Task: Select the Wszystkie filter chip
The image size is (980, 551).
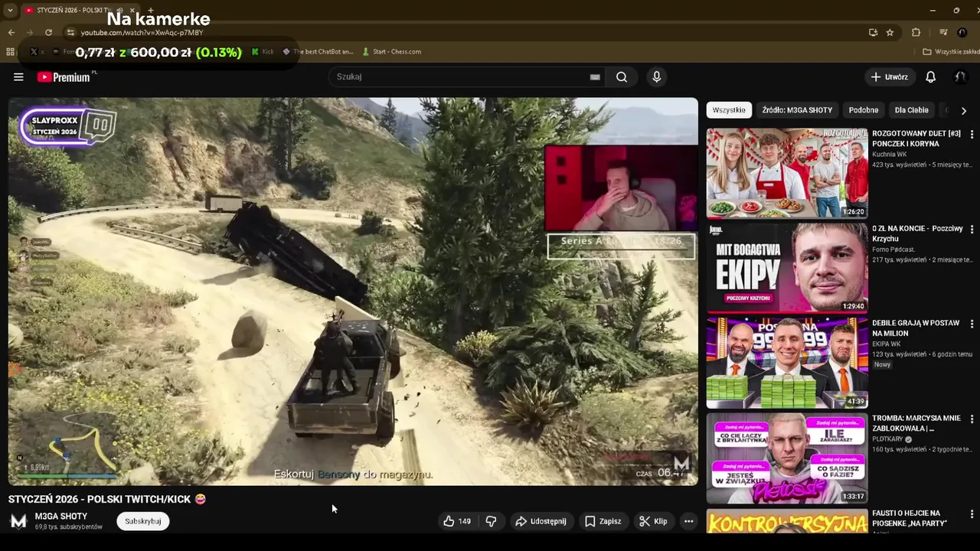Action: pos(729,110)
